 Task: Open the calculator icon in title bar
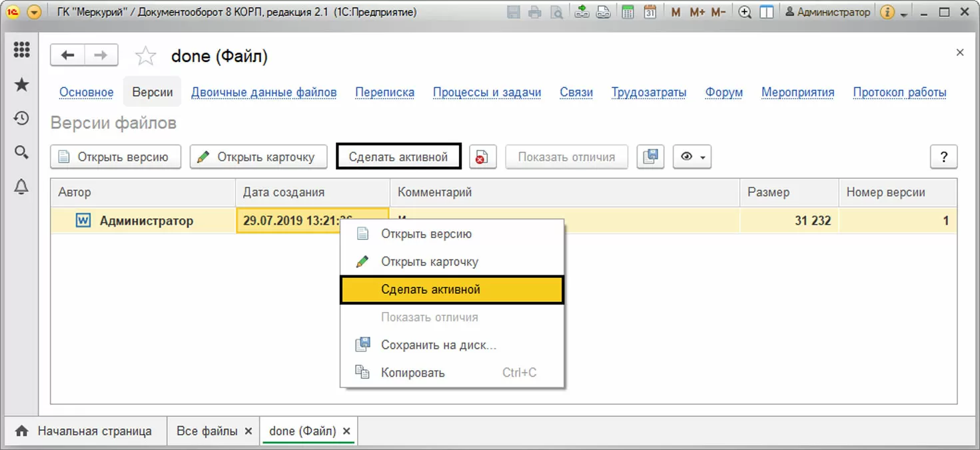tap(628, 12)
